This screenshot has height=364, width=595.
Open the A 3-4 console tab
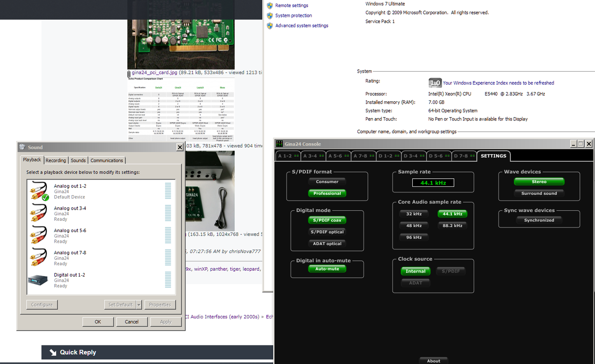click(313, 156)
